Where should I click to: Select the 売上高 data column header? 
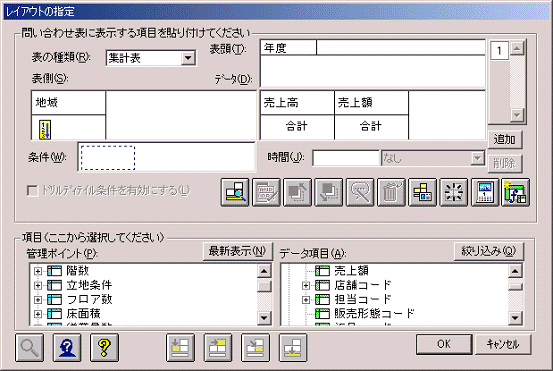pos(297,103)
